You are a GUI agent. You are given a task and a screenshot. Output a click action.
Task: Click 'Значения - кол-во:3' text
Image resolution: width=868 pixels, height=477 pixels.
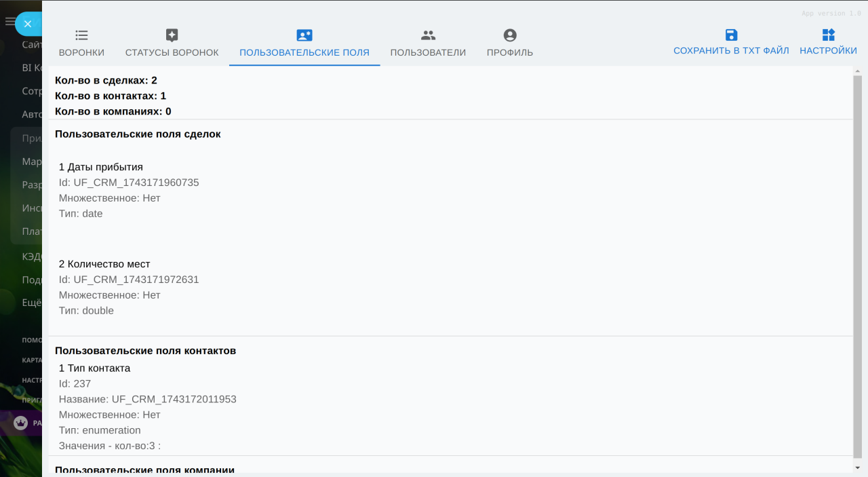[x=110, y=446]
